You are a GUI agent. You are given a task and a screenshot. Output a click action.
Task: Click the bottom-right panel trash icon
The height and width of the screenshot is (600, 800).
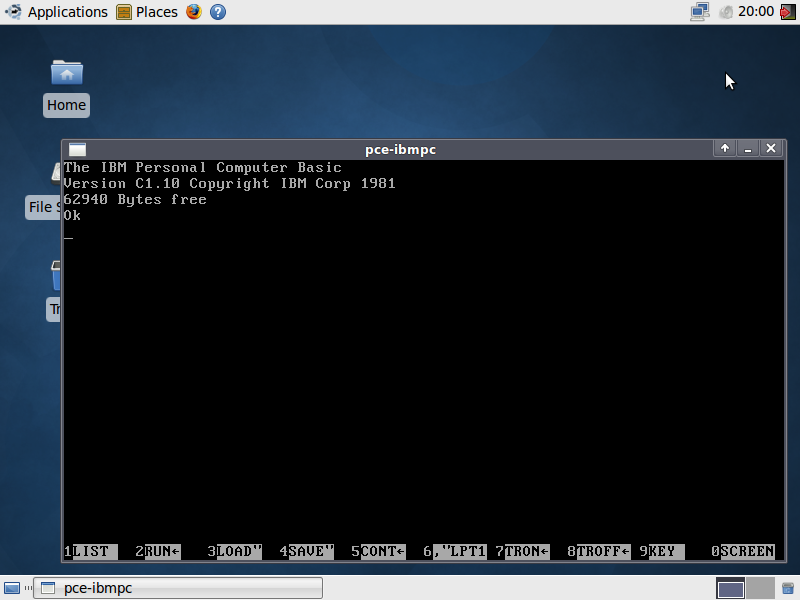coord(788,588)
